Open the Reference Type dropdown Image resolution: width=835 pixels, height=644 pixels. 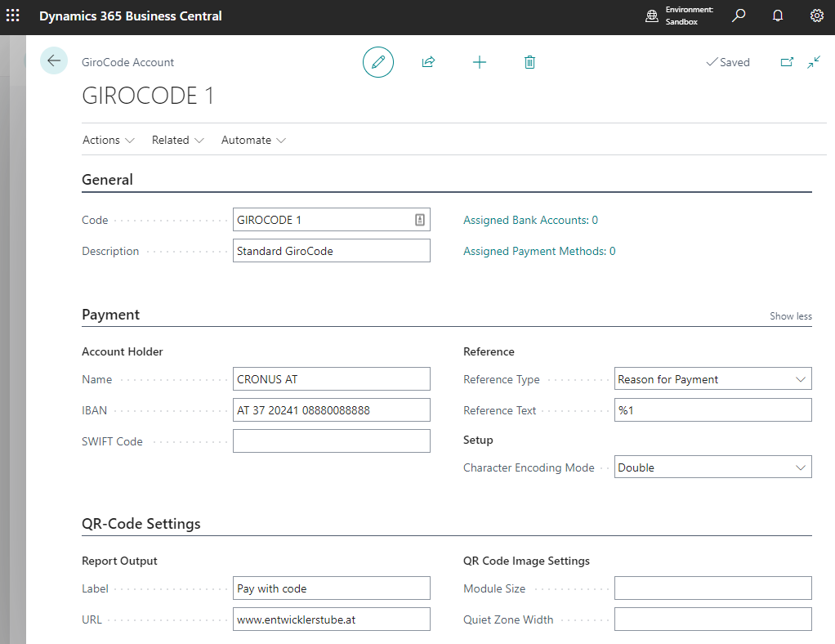point(712,379)
